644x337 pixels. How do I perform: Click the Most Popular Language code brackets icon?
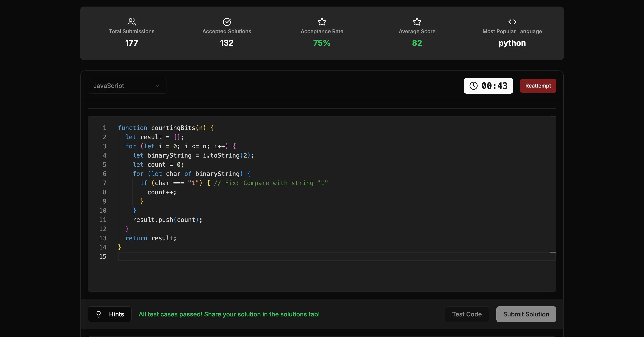512,22
